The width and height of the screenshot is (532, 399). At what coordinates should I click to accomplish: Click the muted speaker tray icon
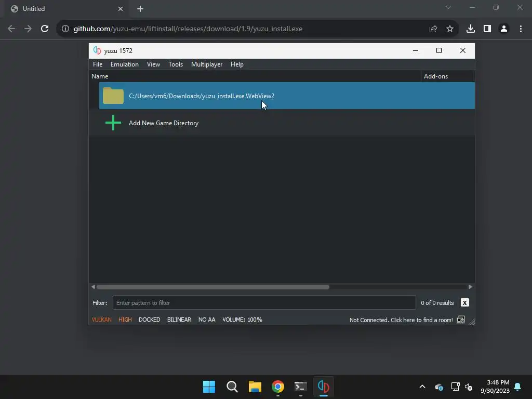pyautogui.click(x=469, y=387)
